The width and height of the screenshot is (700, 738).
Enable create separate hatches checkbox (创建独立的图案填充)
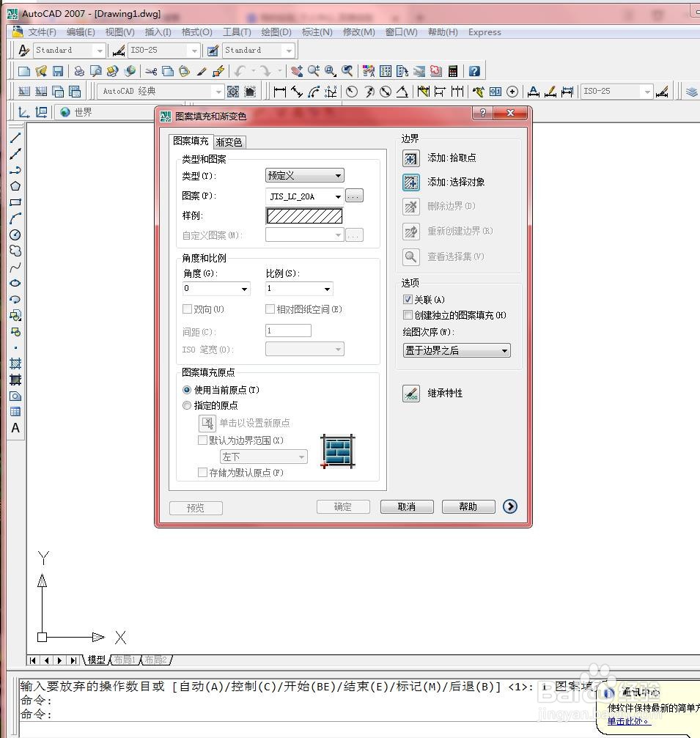point(408,315)
